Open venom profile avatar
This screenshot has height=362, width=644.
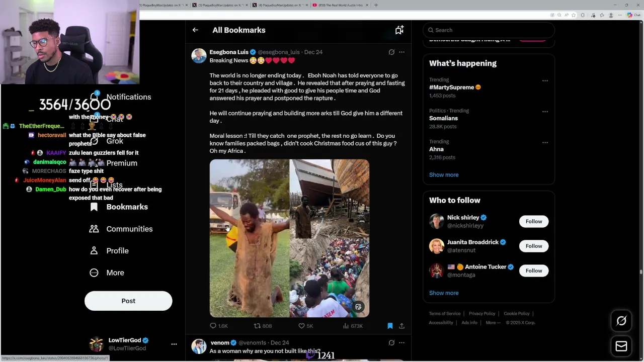click(199, 346)
